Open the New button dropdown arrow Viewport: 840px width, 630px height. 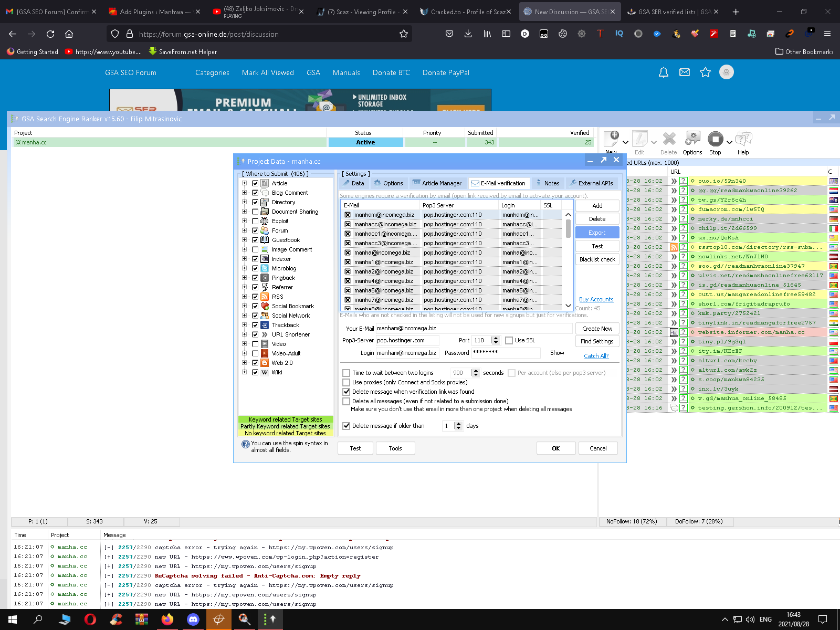tap(625, 142)
